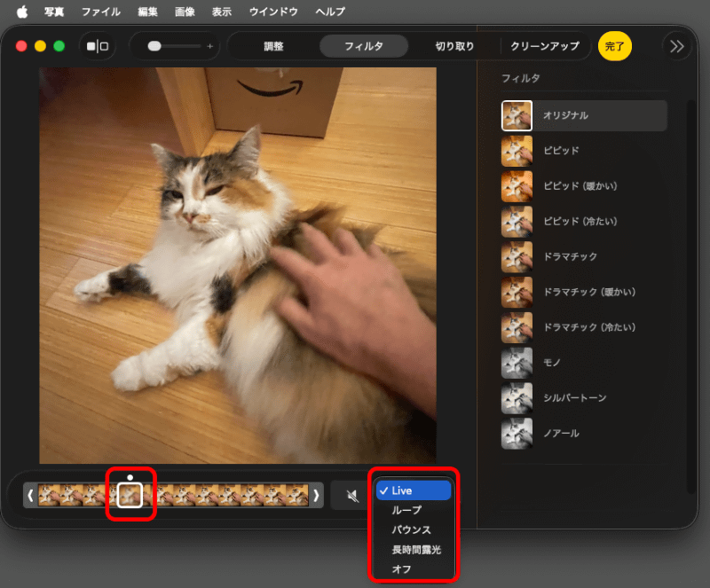This screenshot has height=588, width=710.
Task: Apply the ビビッド filter
Action: [584, 151]
